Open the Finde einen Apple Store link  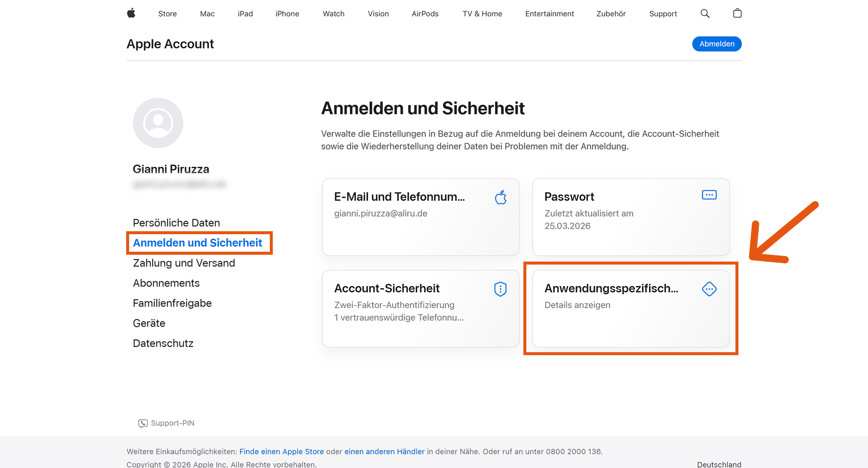click(281, 451)
